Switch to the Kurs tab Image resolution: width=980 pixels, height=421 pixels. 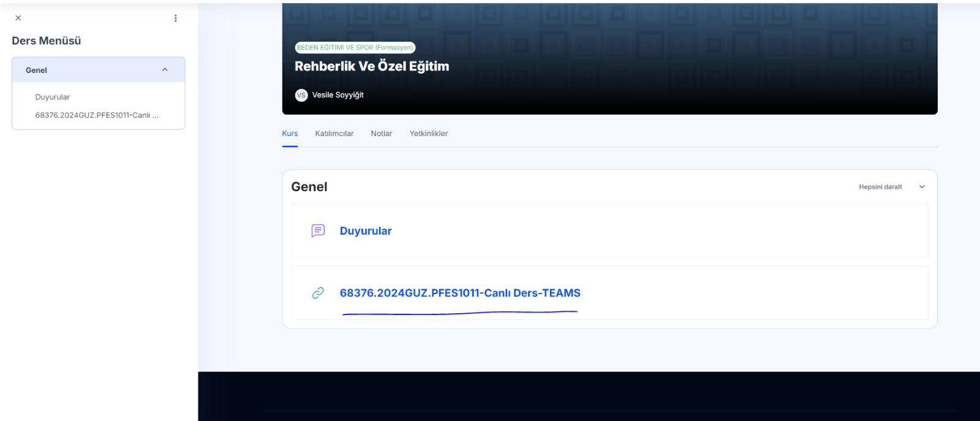[290, 134]
